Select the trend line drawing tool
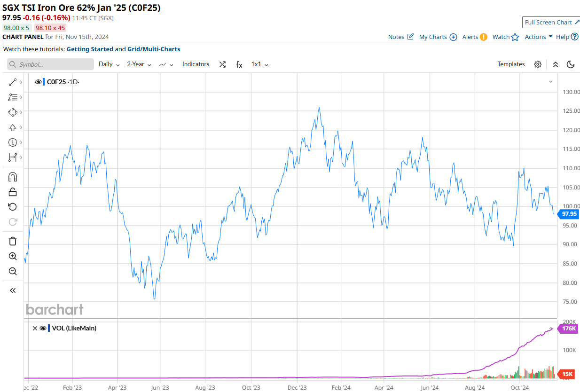The width and height of the screenshot is (580, 392). [13, 82]
